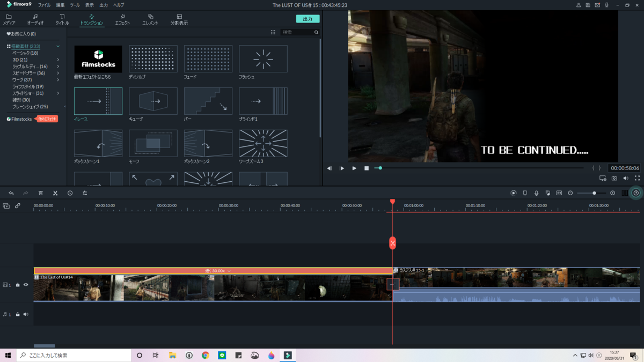The height and width of the screenshot is (362, 644).
Task: Click the undo arrow in timeline toolbar
Action: tap(11, 193)
